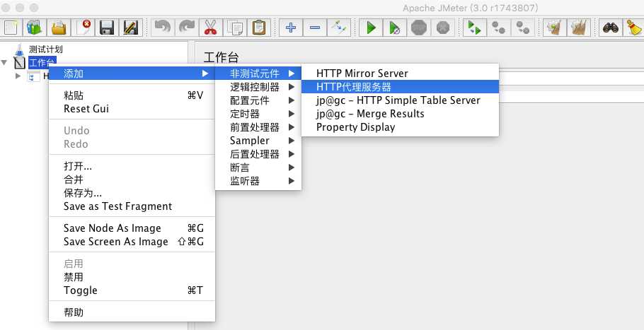
Task: Select jp@gc - Merge Results
Action: coord(400,114)
